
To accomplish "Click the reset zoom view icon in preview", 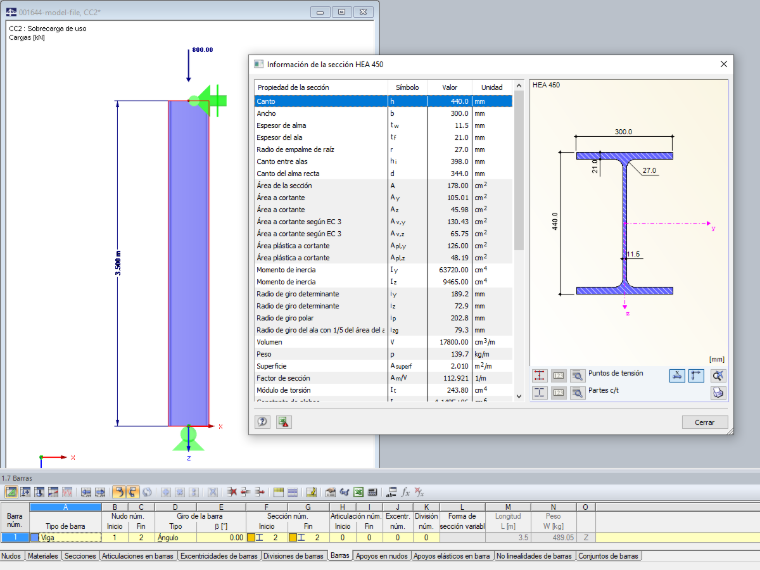I will pos(718,375).
